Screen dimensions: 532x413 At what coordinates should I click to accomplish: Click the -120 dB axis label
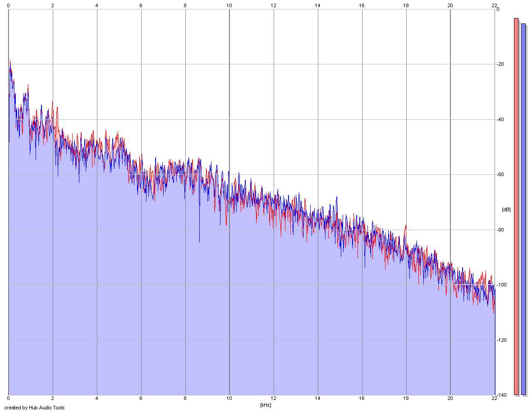click(x=502, y=340)
